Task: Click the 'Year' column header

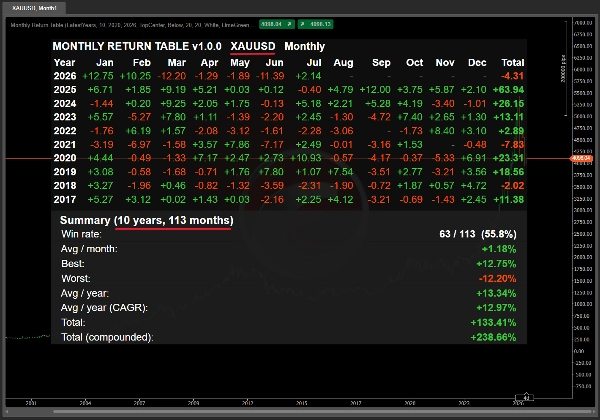Action: (64, 62)
